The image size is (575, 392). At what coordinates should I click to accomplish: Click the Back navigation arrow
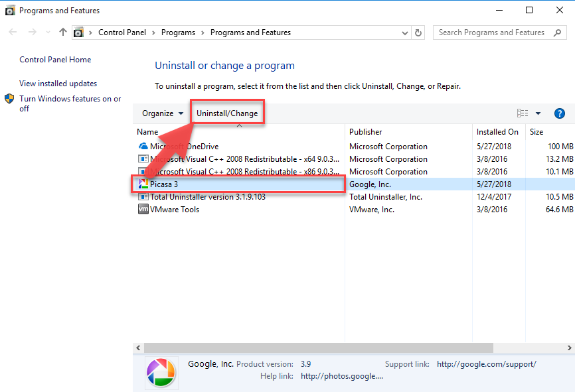(x=13, y=33)
